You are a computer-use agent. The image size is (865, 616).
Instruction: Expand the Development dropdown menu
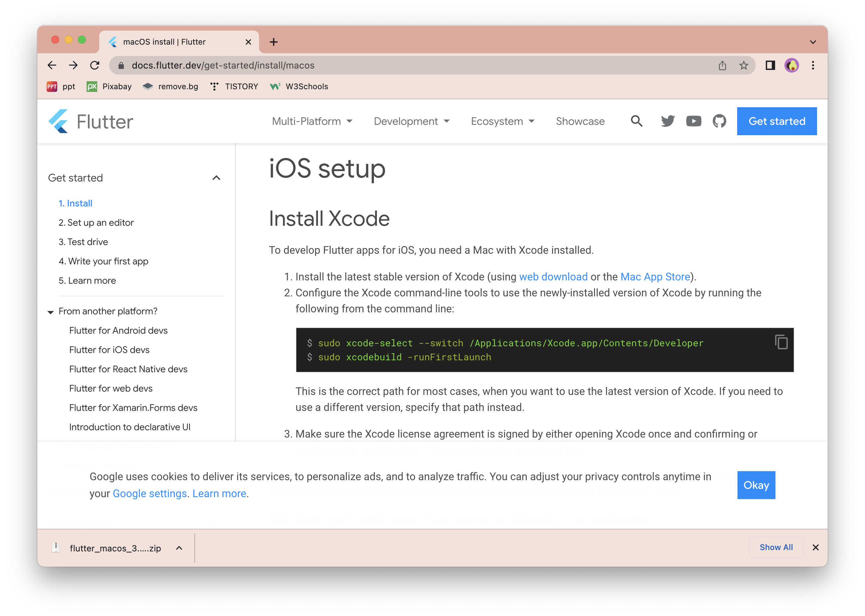412,122
